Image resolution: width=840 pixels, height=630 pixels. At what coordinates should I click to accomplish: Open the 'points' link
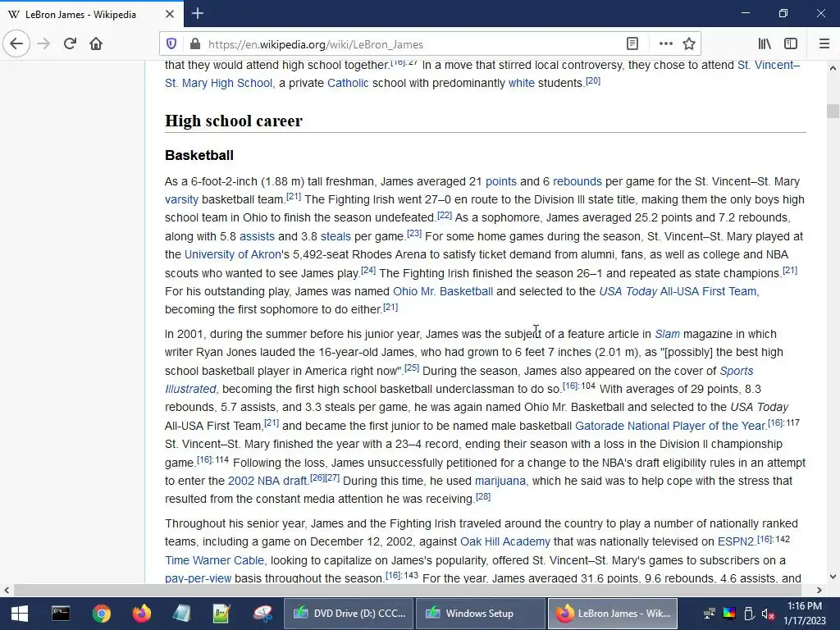point(501,181)
